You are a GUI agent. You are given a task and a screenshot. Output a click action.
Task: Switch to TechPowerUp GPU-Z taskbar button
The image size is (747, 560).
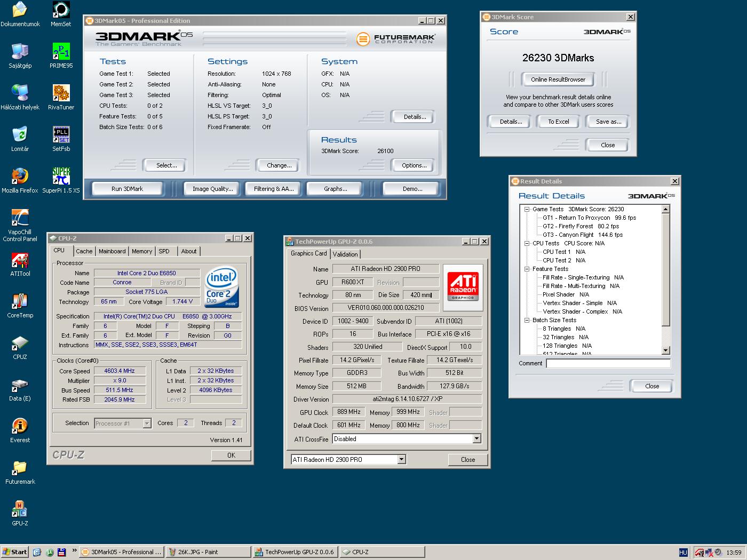pos(295,552)
